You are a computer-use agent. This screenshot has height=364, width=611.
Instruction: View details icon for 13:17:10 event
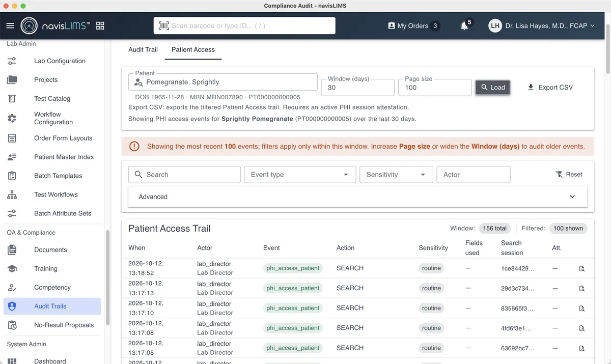[582, 308]
